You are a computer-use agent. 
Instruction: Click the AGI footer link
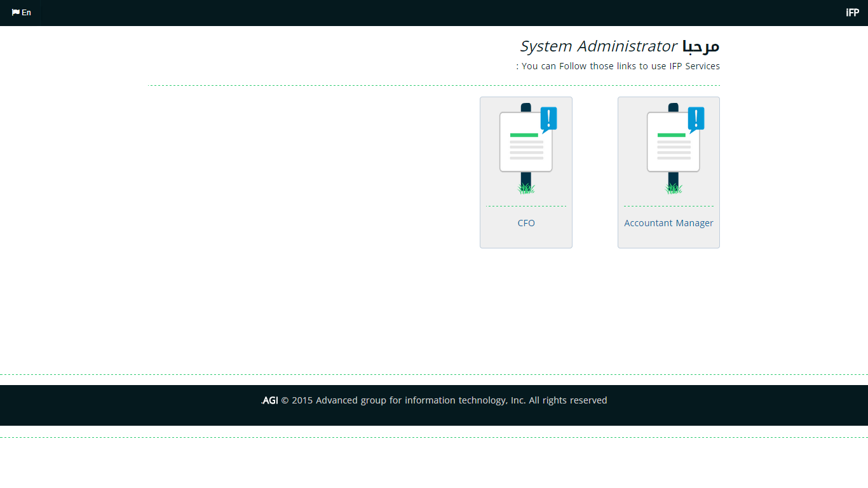[x=270, y=400]
